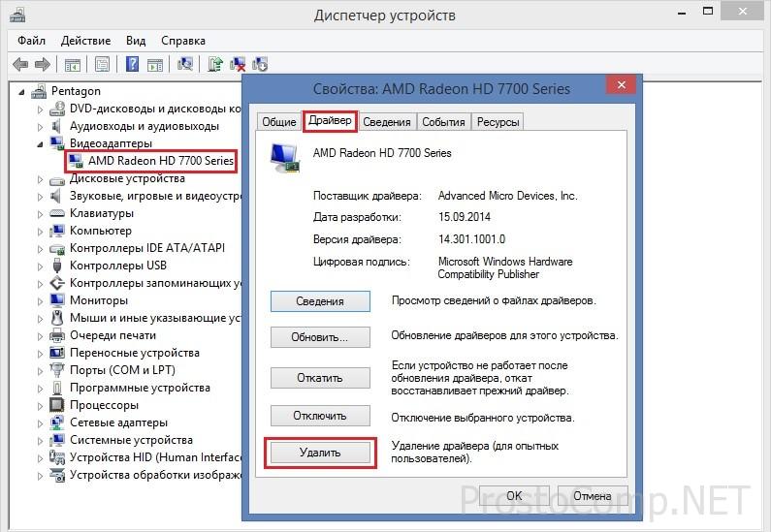This screenshot has height=532, width=771.
Task: Click the Обновить... button
Action: (x=320, y=337)
